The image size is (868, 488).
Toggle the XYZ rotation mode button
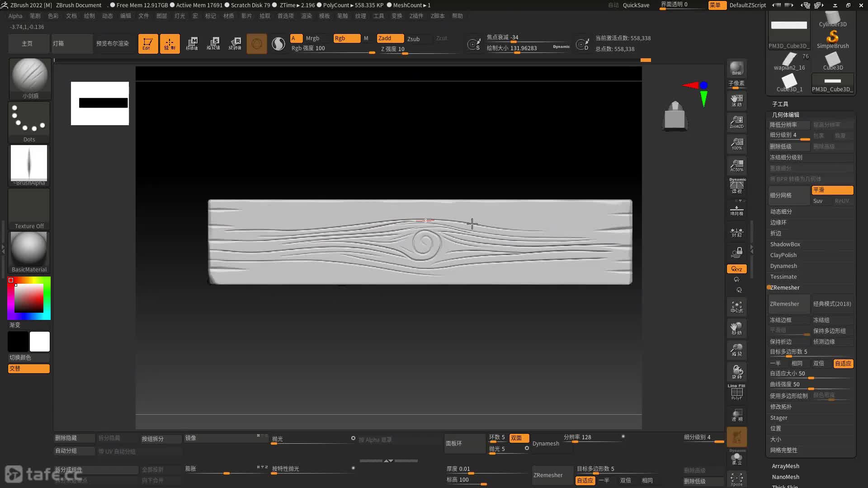point(736,269)
